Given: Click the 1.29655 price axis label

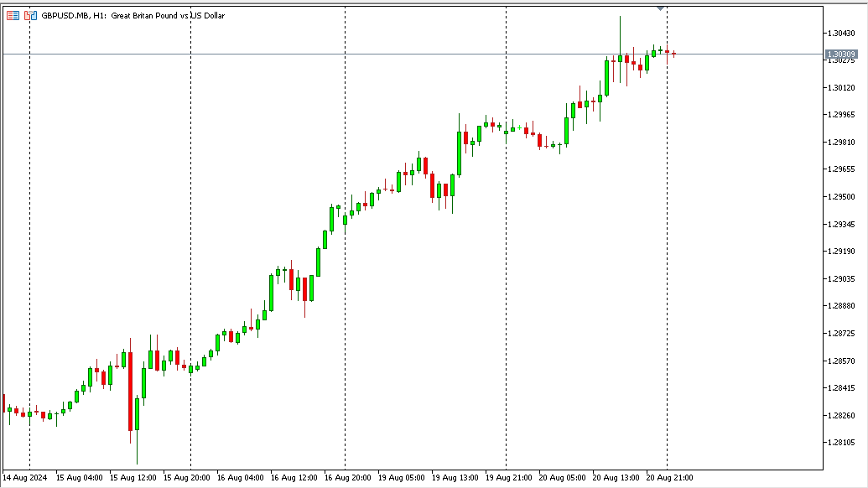Looking at the screenshot, I should [841, 169].
